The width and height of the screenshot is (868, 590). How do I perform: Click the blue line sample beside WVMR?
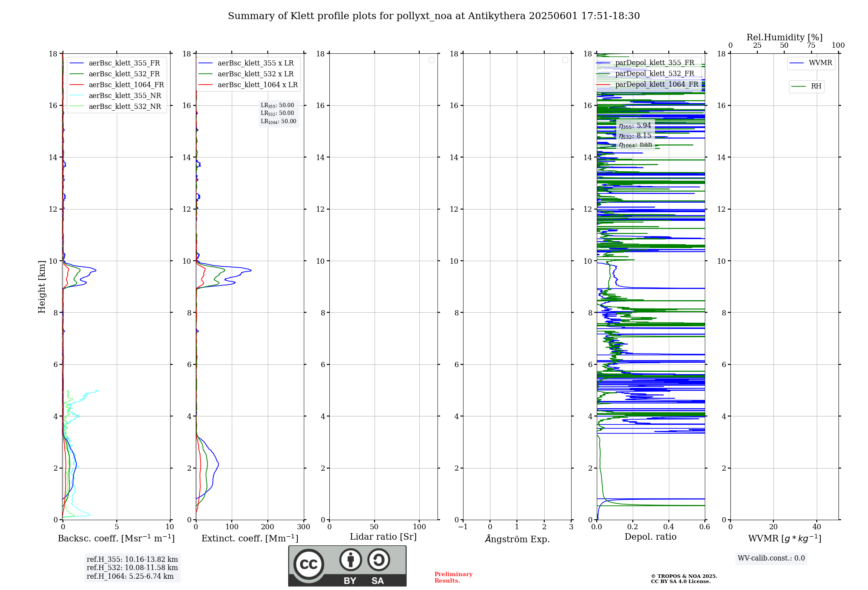(797, 63)
